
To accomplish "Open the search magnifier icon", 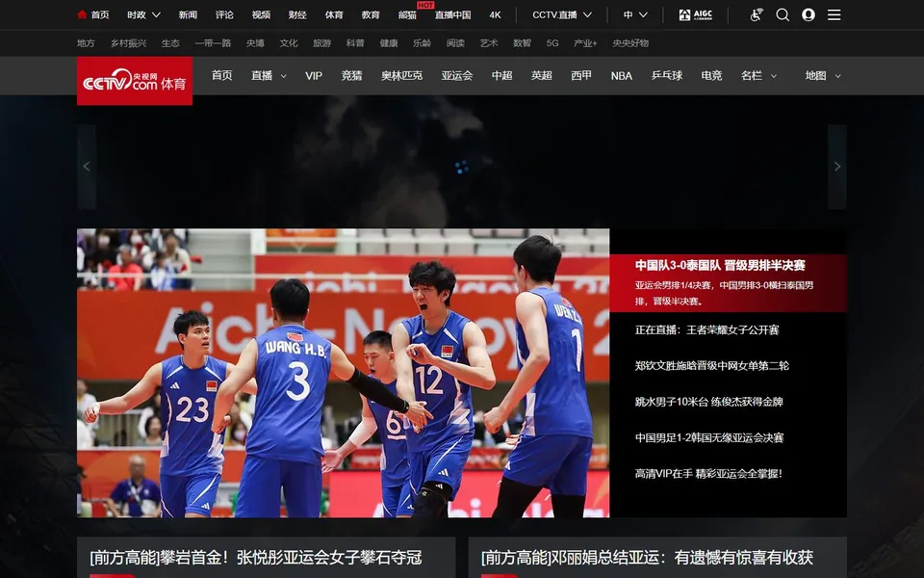I will [x=783, y=14].
